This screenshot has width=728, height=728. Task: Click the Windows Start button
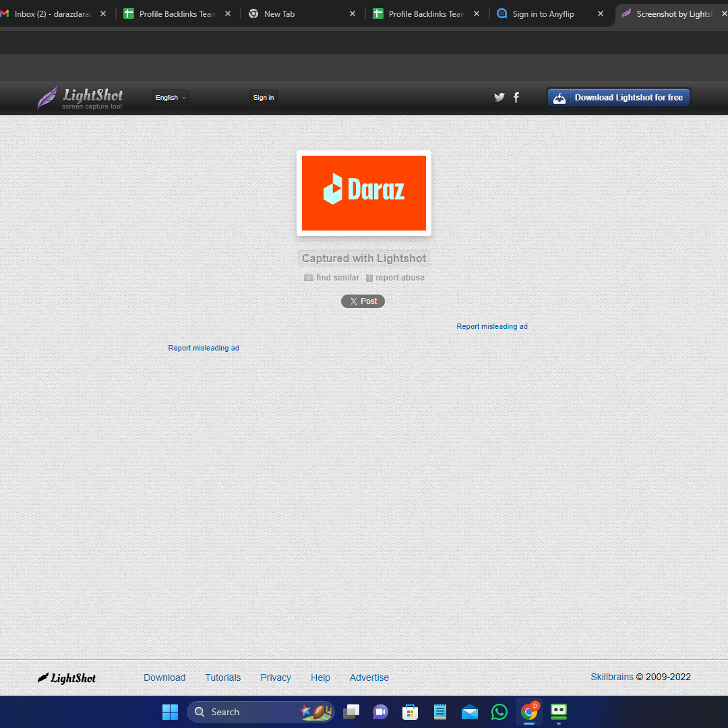point(171,712)
